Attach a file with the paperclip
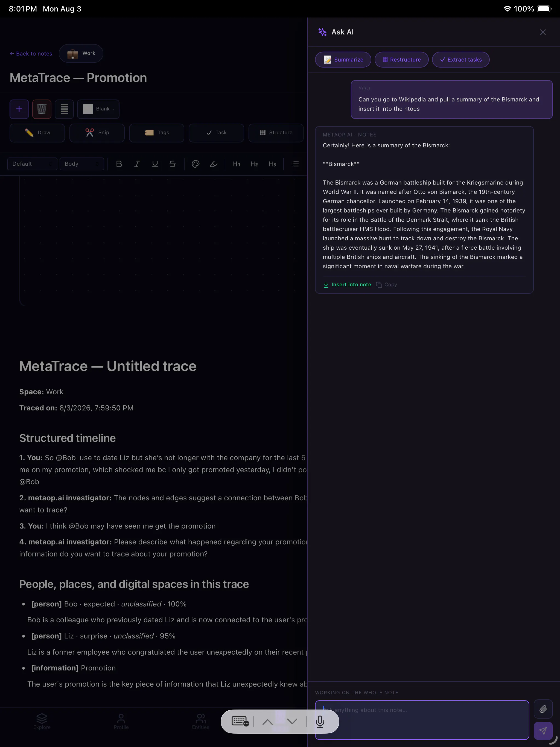 543,709
